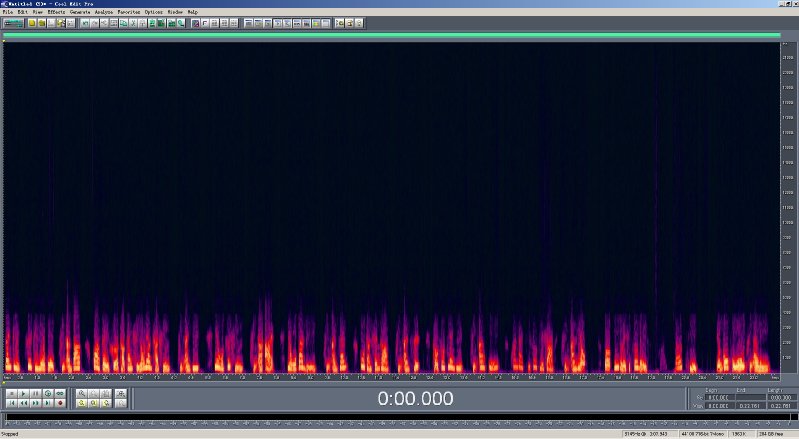Click the frequency scale ruler at right
Screen dimensions: 799x439
click(788, 208)
